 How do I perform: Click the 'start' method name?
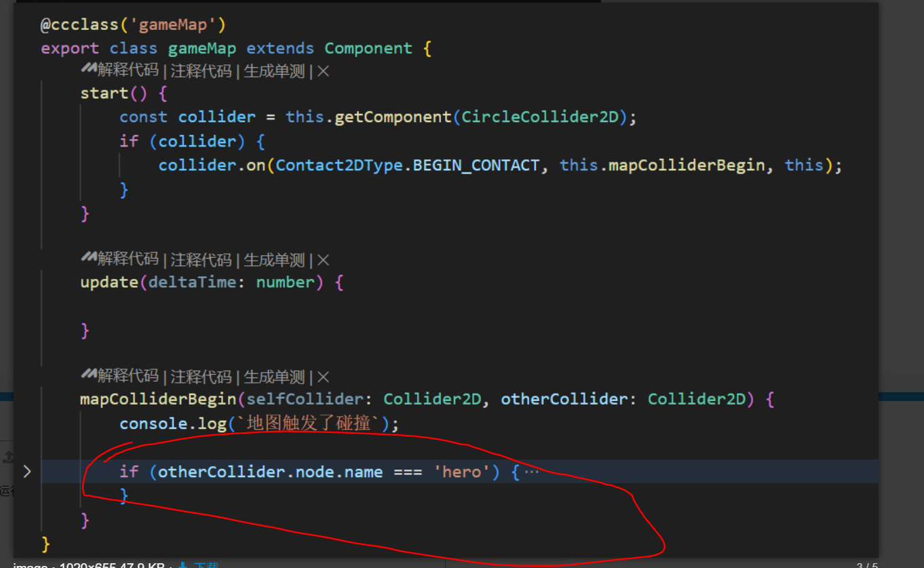[x=104, y=93]
